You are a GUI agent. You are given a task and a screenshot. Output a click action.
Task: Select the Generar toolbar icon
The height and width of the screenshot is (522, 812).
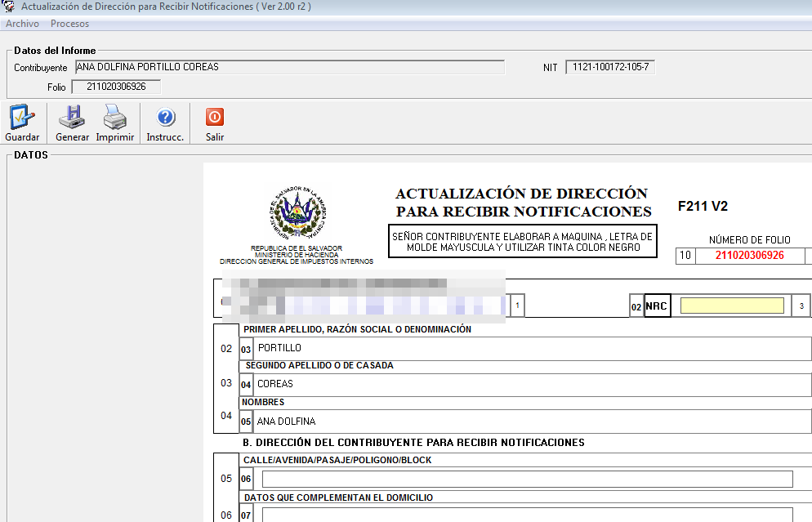tap(70, 118)
